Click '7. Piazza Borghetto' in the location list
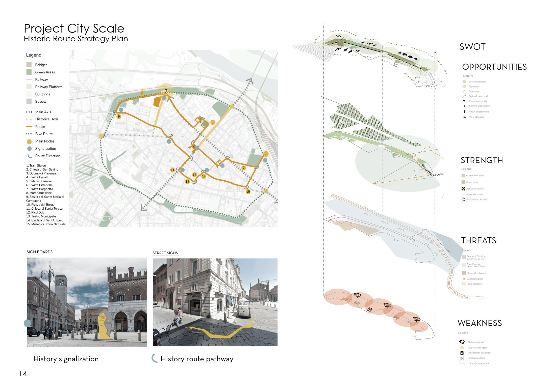This screenshot has width=555, height=392. (40, 189)
